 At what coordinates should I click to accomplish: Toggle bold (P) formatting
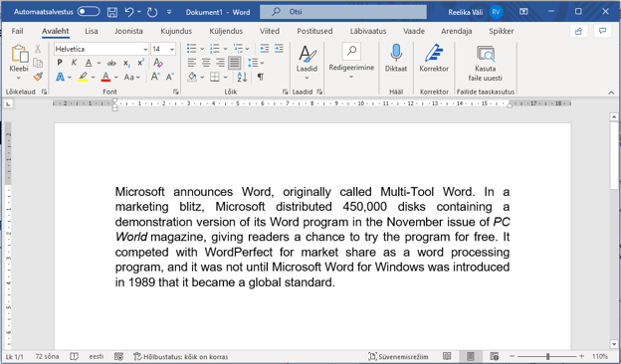pos(60,63)
